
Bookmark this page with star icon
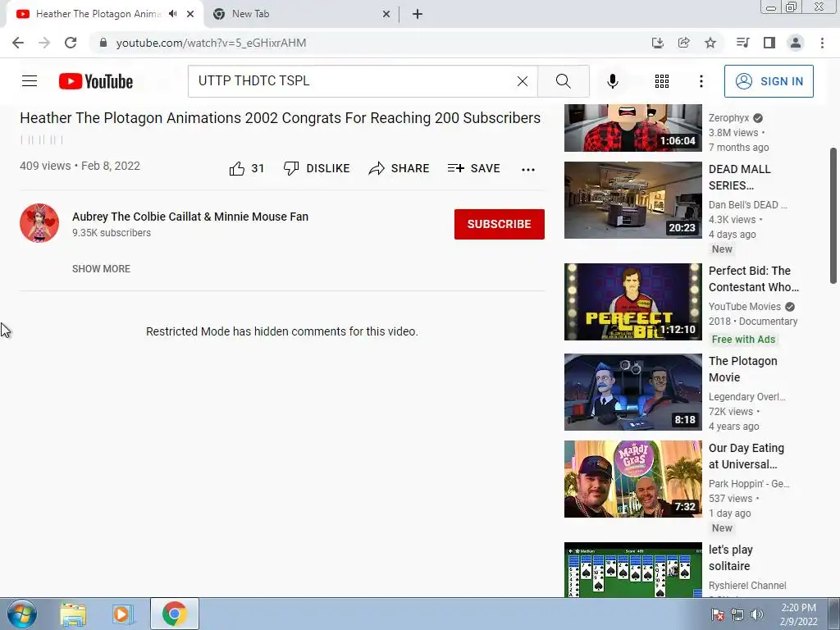tap(710, 43)
